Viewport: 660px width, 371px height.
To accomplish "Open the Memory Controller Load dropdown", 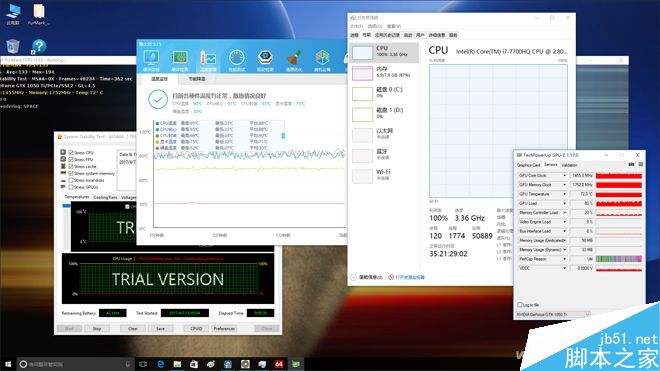I will point(564,213).
